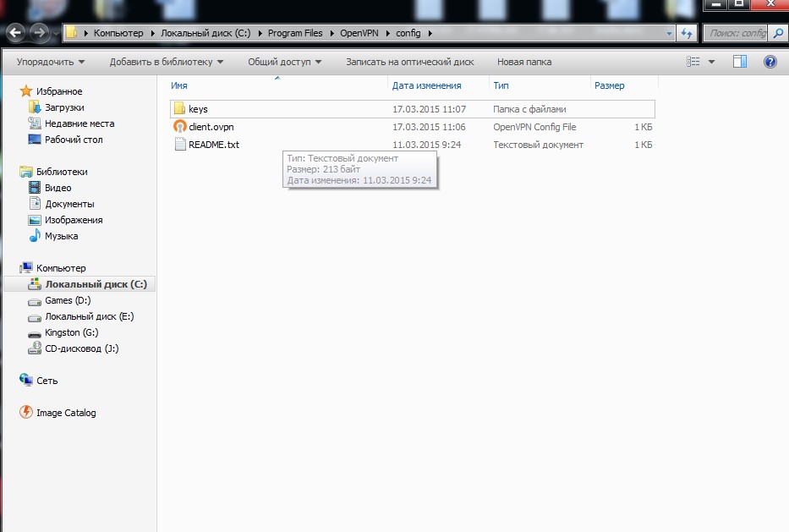Click the README.txt file name
This screenshot has width=789, height=532.
pos(214,145)
